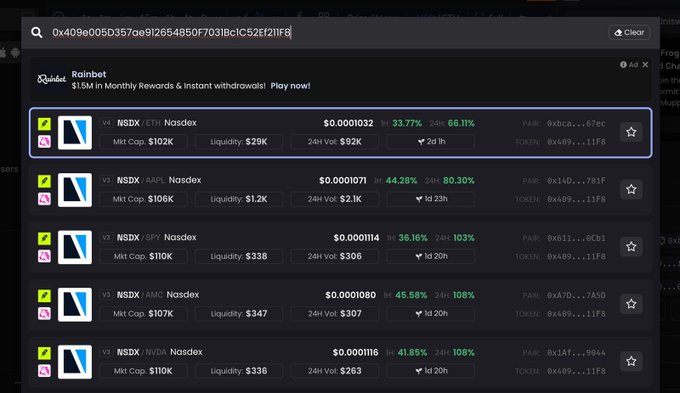Select the NSDX / NVDA pair name
This screenshot has height=393, width=680.
(x=142, y=352)
